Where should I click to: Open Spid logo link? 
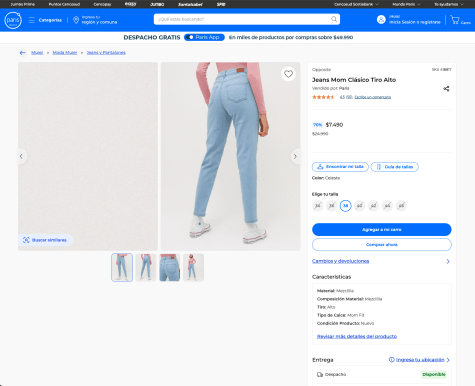(x=221, y=4)
